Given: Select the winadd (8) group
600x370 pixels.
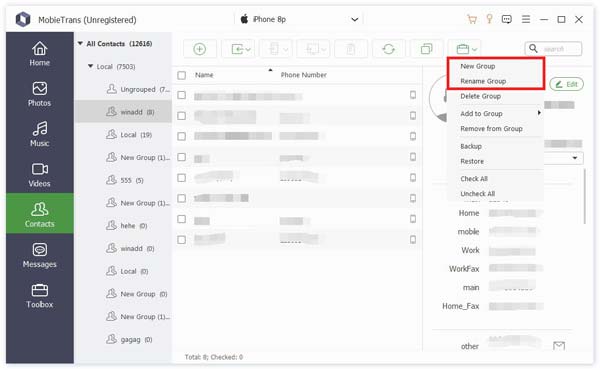Looking at the screenshot, I should click(123, 112).
